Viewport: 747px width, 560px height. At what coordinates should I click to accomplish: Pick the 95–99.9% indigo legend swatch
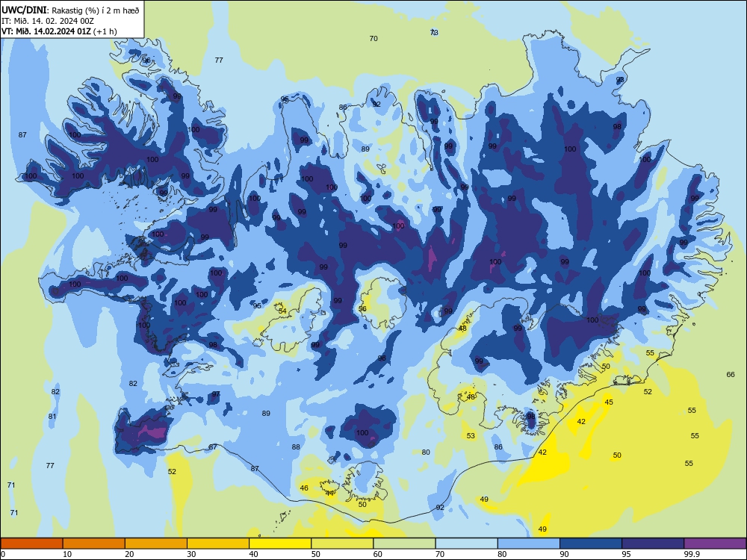(x=653, y=544)
